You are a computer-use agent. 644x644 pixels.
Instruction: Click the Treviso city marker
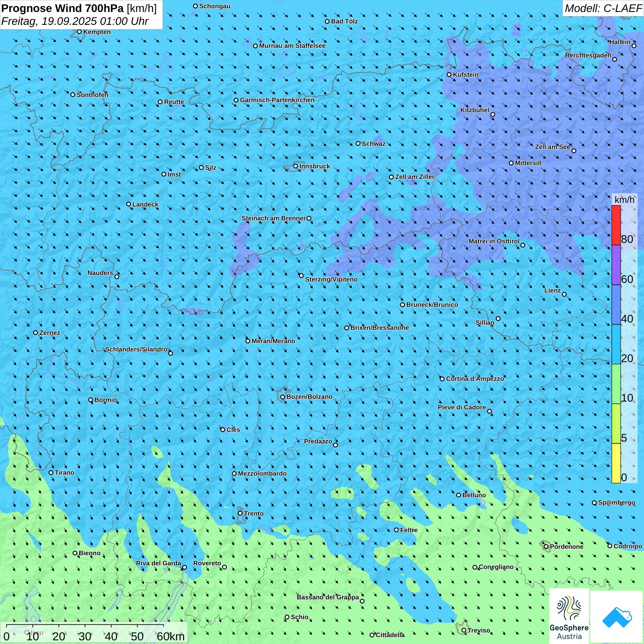point(464,630)
